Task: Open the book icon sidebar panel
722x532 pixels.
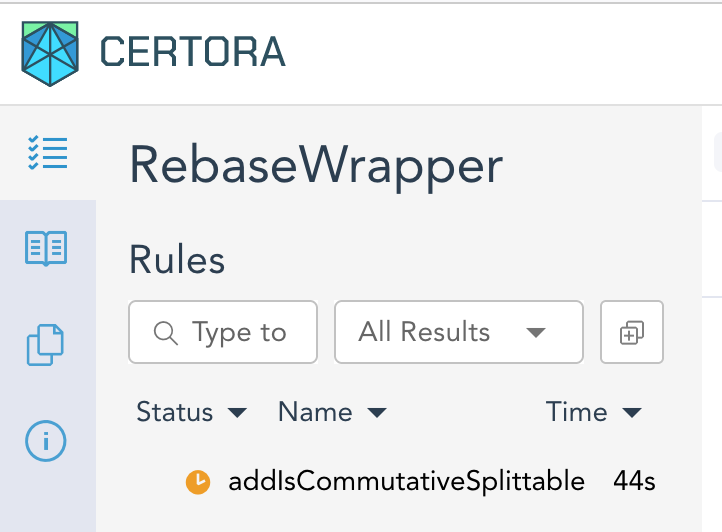Action: coord(46,249)
